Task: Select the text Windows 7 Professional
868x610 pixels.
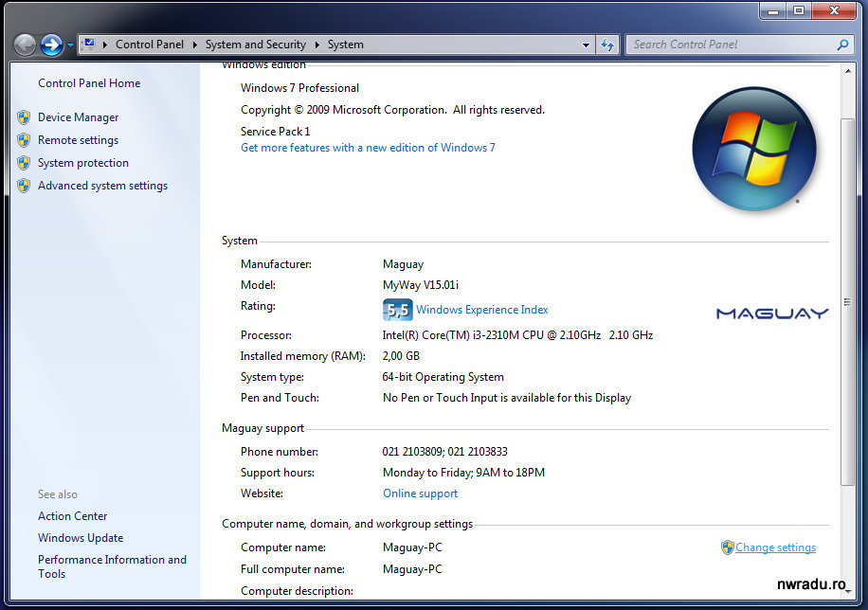Action: (x=299, y=88)
